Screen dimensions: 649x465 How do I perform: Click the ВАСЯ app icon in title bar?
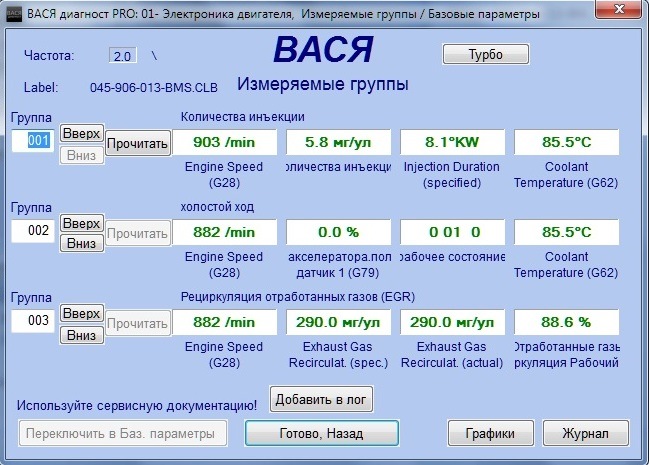pos(14,14)
